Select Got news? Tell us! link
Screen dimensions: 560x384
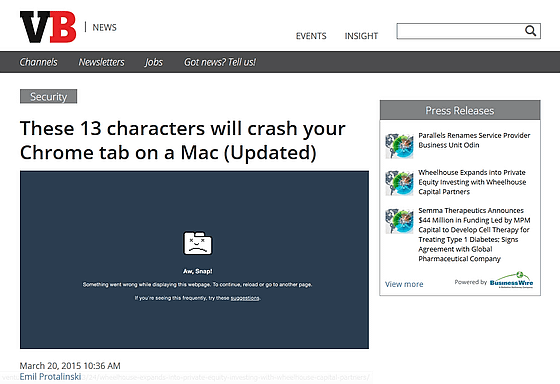point(220,62)
